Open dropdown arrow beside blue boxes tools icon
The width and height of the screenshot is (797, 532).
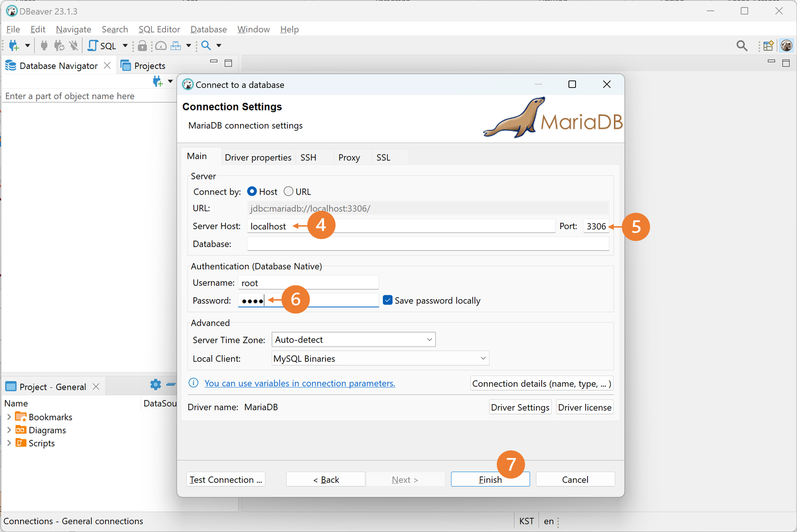pyautogui.click(x=189, y=45)
